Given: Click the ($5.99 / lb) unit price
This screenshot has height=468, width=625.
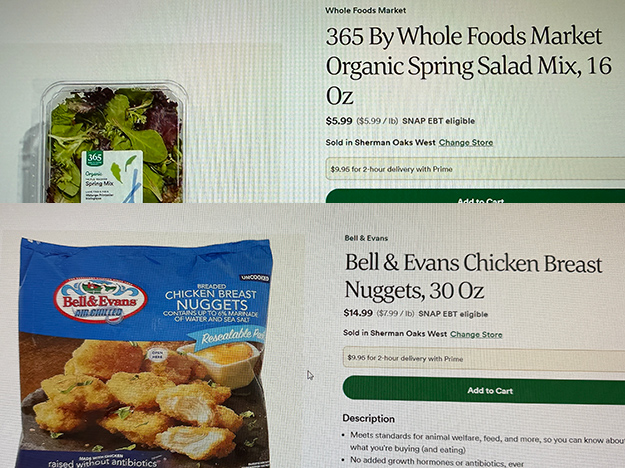Looking at the screenshot, I should click(377, 121).
